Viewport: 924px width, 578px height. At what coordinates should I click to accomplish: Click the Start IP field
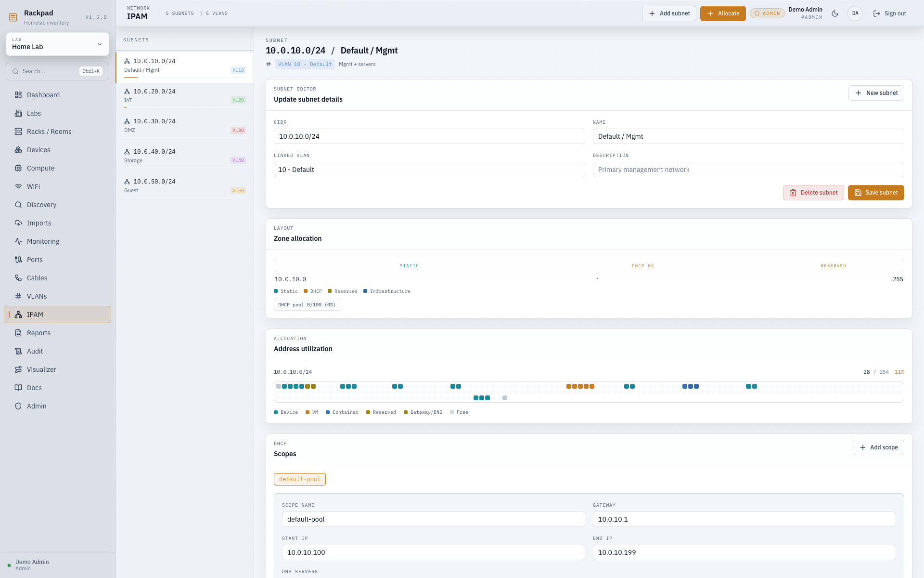pos(433,552)
